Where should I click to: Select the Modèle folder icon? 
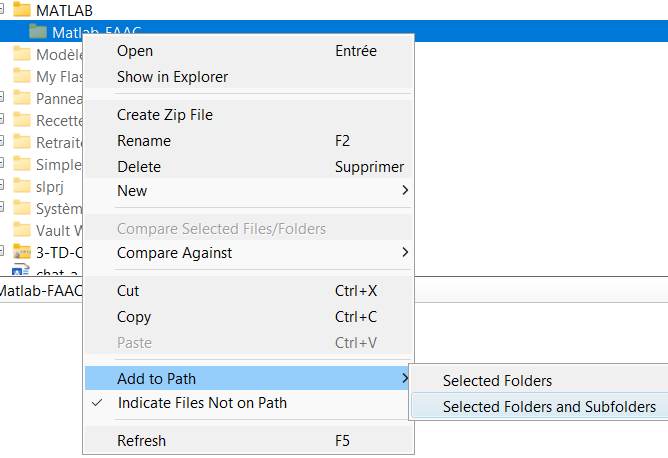(22, 54)
